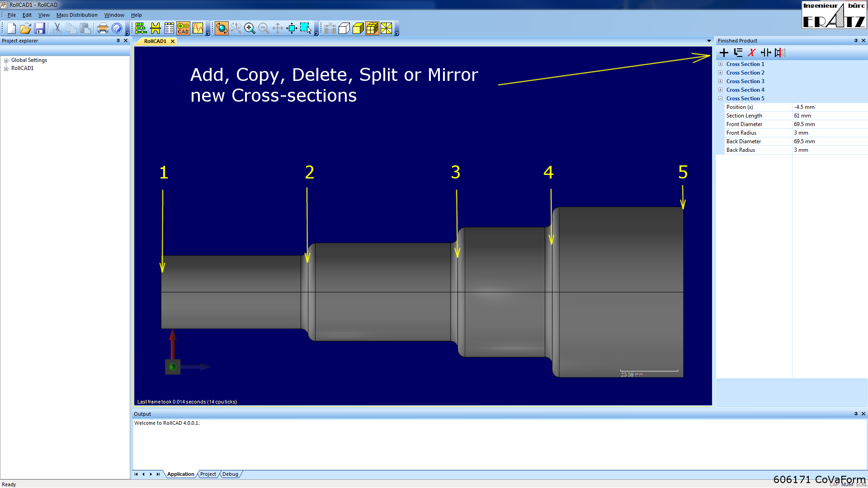Image resolution: width=868 pixels, height=488 pixels.
Task: Pin the Project explorer panel
Action: pyautogui.click(x=118, y=41)
